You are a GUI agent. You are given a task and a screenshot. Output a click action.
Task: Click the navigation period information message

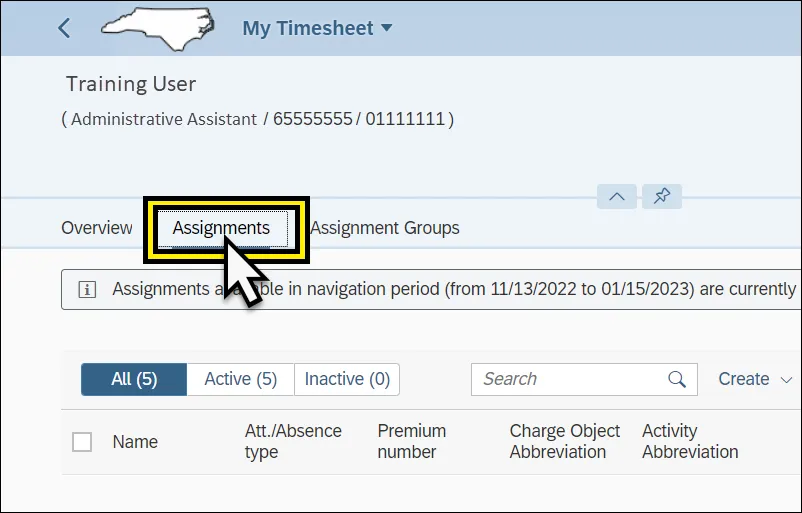click(431, 289)
